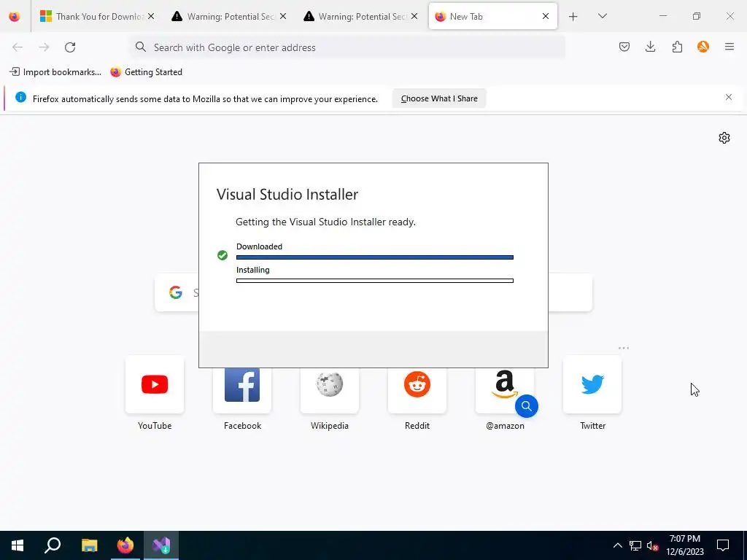Open the taskbar clock and date
Viewport: 747px width, 560px height.
click(x=685, y=545)
